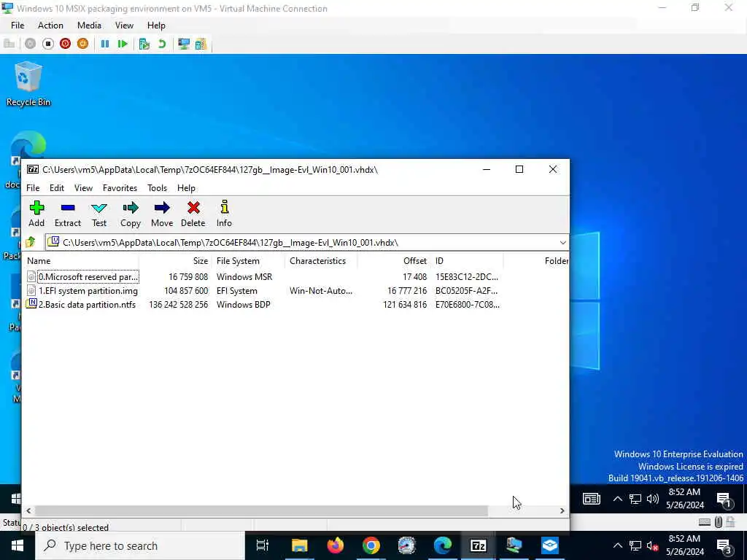
Task: Open Recycle Bin on the VM desktop
Action: pyautogui.click(x=28, y=84)
